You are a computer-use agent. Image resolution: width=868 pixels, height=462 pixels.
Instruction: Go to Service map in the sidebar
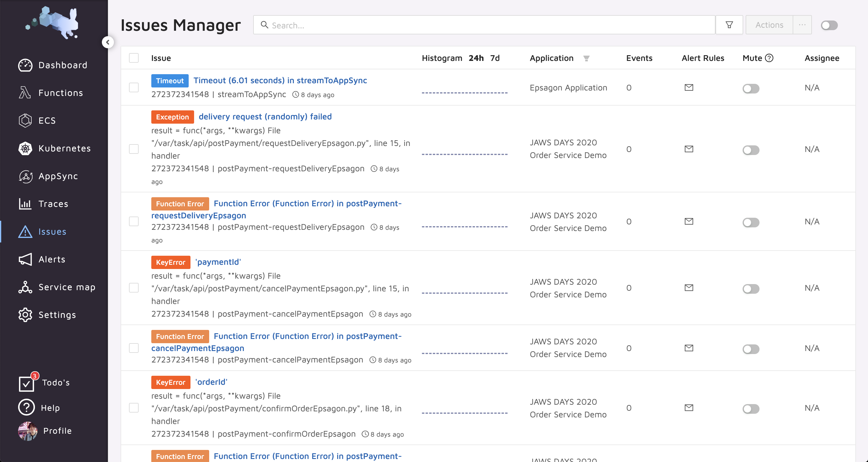67,287
